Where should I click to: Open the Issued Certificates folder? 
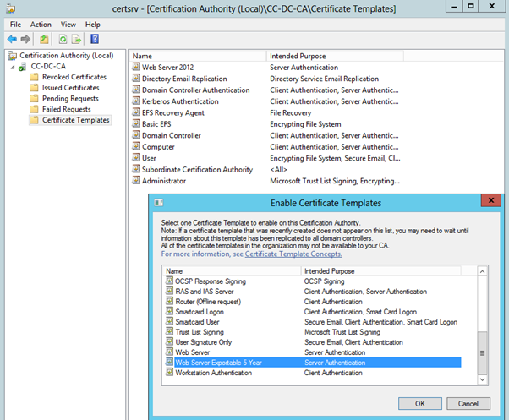pyautogui.click(x=70, y=88)
